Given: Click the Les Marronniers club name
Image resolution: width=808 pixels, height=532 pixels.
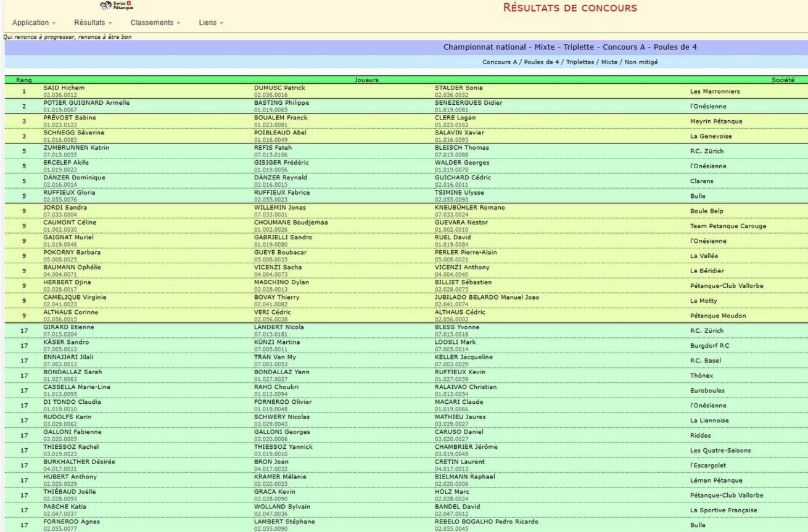Looking at the screenshot, I should (715, 92).
